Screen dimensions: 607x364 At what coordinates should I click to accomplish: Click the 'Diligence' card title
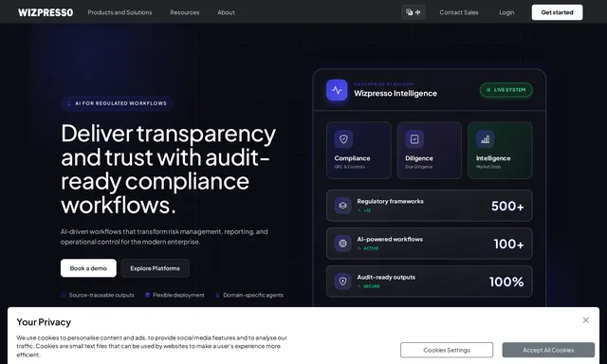point(419,158)
